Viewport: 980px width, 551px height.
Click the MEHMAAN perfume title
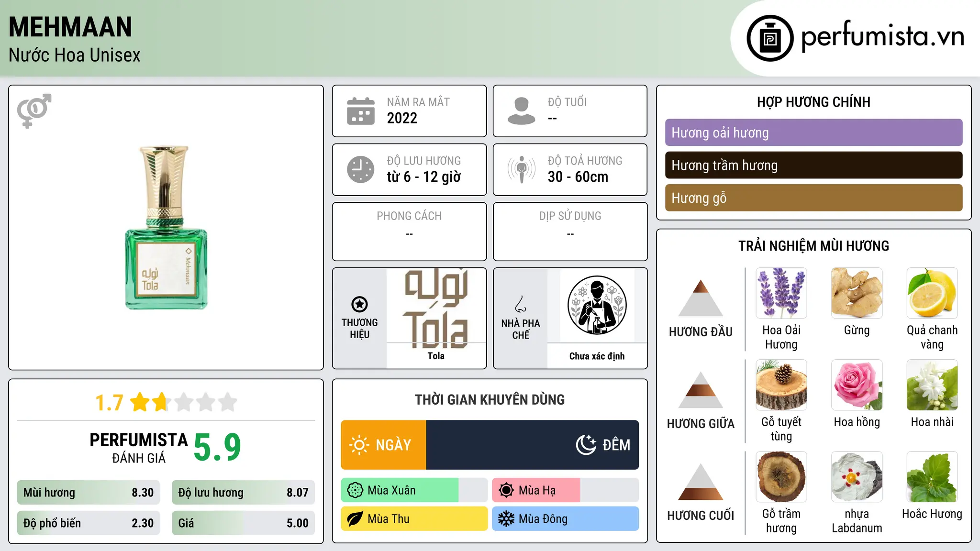pyautogui.click(x=70, y=27)
